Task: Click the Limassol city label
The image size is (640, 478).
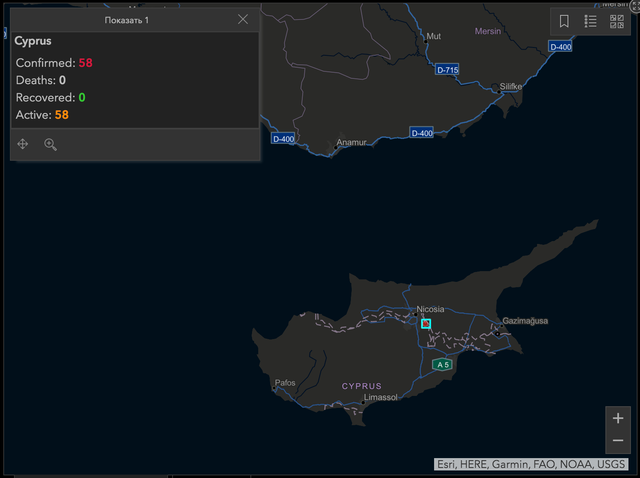Action: pyautogui.click(x=380, y=397)
